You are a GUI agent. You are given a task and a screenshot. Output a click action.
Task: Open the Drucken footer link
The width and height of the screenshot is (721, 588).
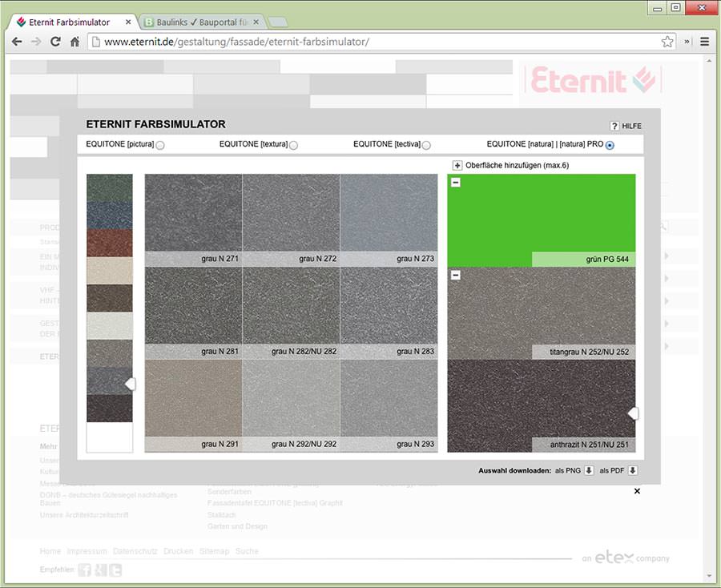(179, 551)
